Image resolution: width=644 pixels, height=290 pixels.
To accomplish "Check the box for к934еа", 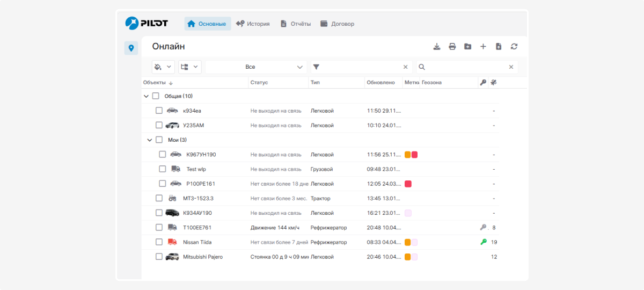I will (x=159, y=111).
